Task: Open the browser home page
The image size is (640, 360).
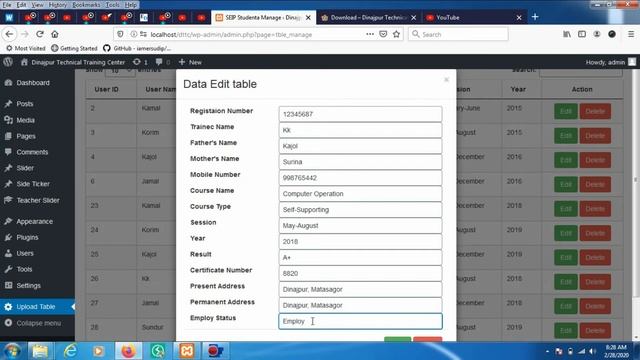Action: [55, 34]
